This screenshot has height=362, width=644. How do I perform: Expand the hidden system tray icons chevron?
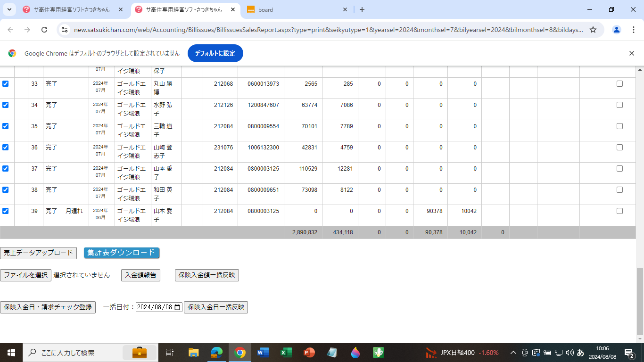point(513,353)
